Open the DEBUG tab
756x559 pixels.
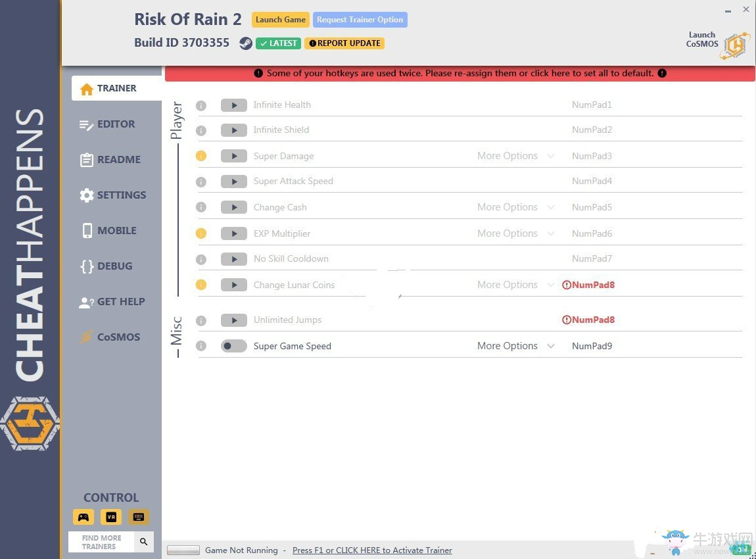tap(106, 266)
